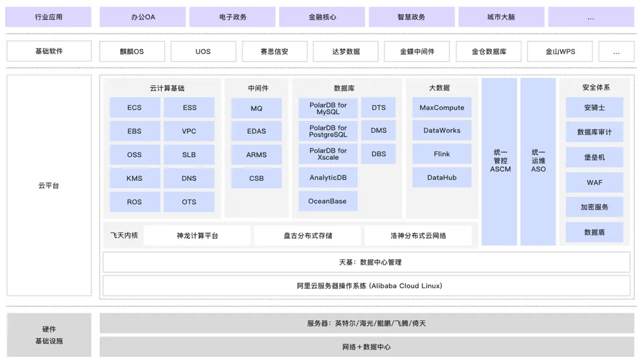This screenshot has height=364, width=641.
Task: Select the ARMS block
Action: pos(256,155)
